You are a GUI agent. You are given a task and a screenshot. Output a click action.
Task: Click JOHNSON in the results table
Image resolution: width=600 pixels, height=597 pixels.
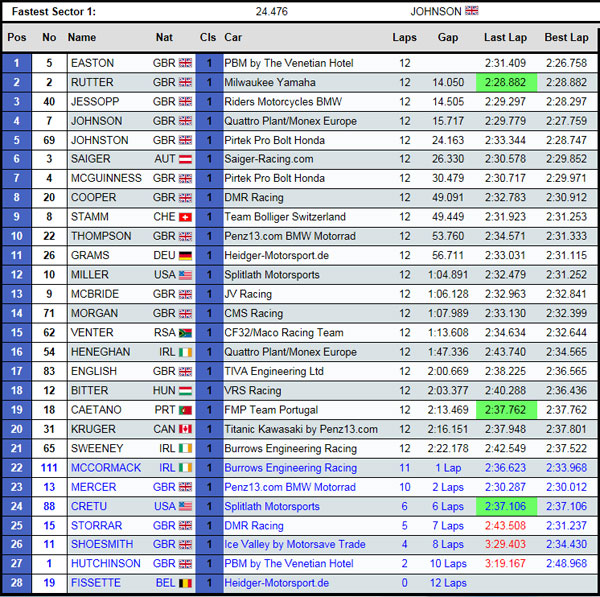(96, 121)
